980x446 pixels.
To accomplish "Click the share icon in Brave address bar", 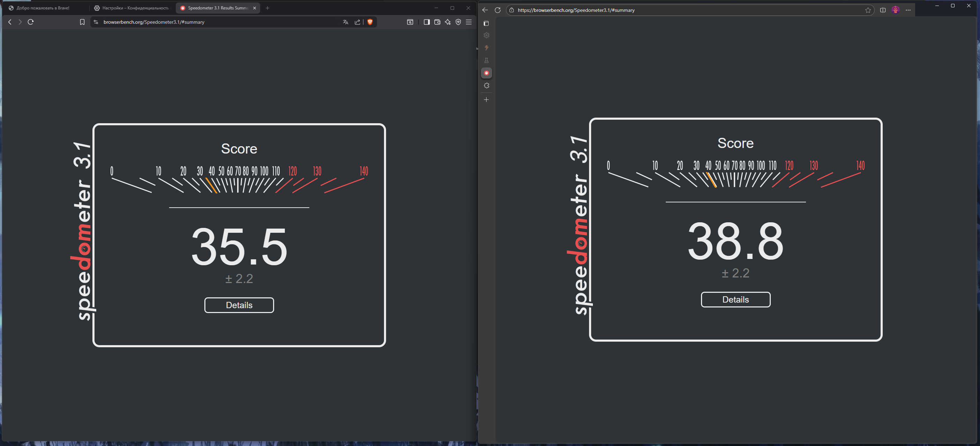I will coord(357,22).
